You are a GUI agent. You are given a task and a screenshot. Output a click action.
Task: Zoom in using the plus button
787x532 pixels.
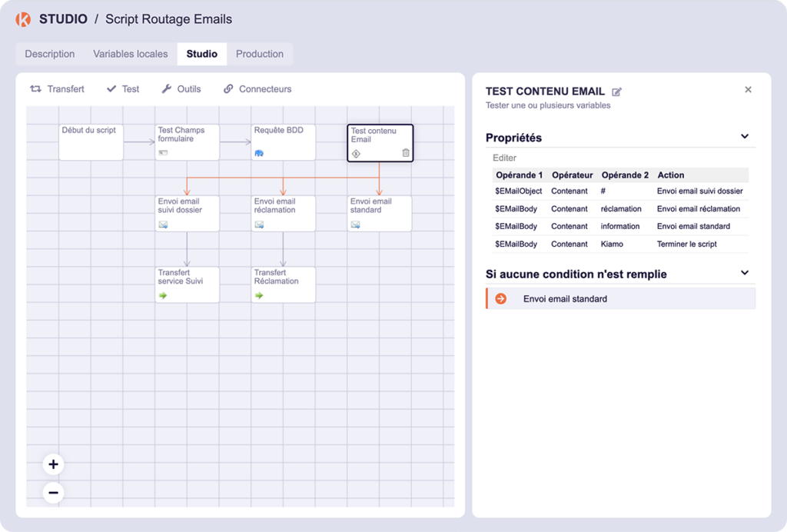pyautogui.click(x=52, y=464)
